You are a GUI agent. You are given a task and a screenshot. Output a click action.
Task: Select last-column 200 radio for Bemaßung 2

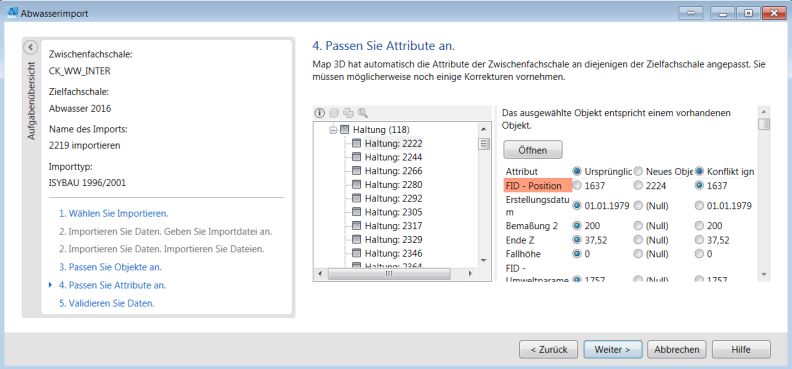700,226
